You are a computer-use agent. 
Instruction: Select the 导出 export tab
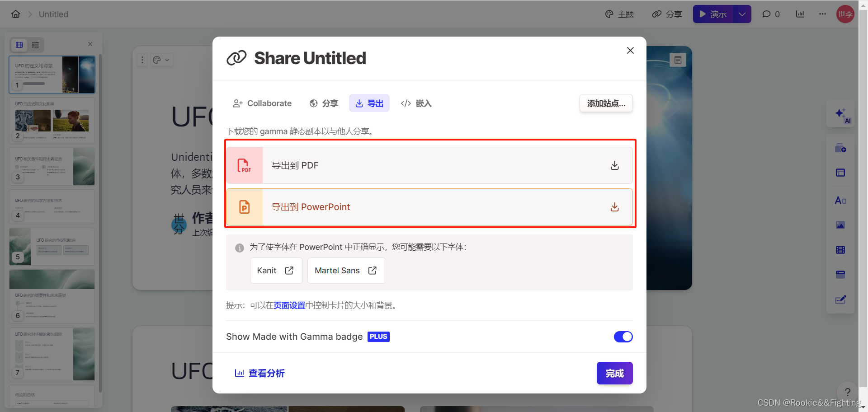(x=369, y=103)
